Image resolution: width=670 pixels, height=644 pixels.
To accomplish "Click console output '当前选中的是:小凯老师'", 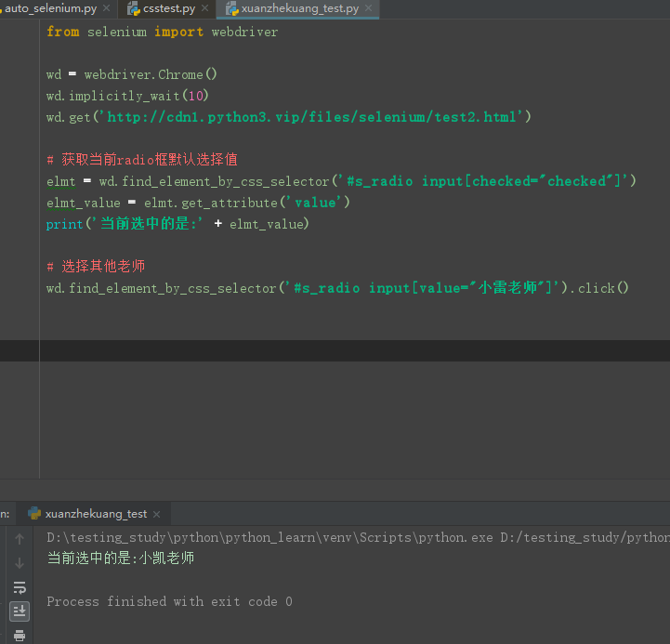I will click(x=121, y=559).
